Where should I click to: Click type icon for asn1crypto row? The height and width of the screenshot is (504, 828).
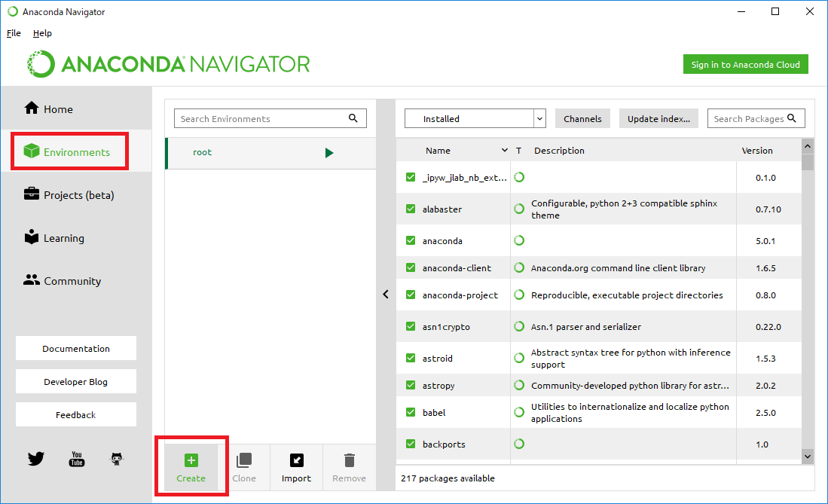[519, 326]
